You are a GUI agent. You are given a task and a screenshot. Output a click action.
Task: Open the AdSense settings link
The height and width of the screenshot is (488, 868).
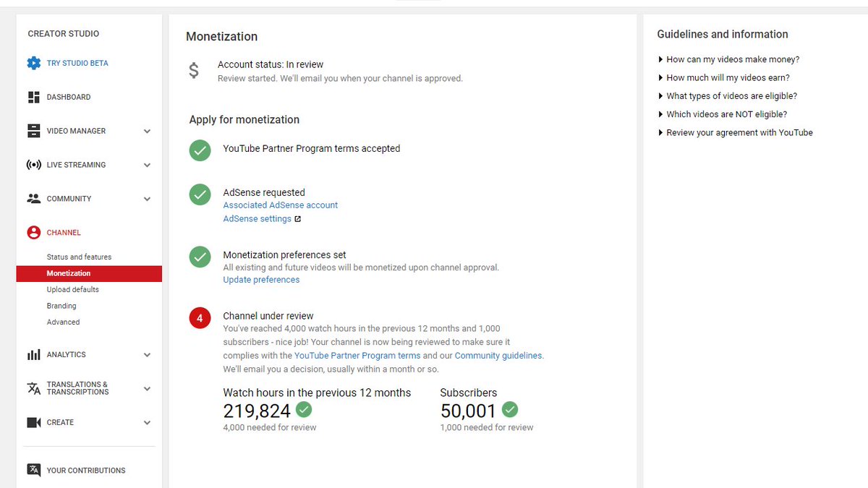[x=258, y=219]
